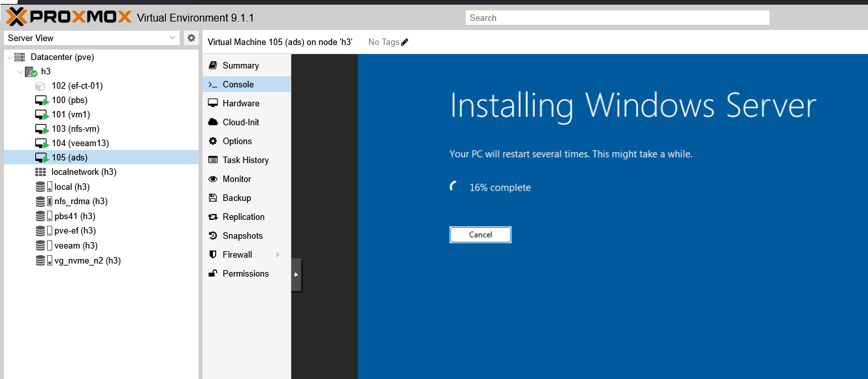The width and height of the screenshot is (868, 379).
Task: Click the storage icon for veeam (h3)
Action: pyautogui.click(x=44, y=246)
